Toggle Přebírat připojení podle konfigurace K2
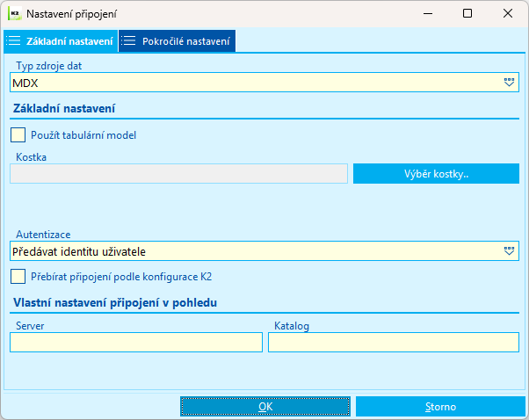 click(18, 276)
